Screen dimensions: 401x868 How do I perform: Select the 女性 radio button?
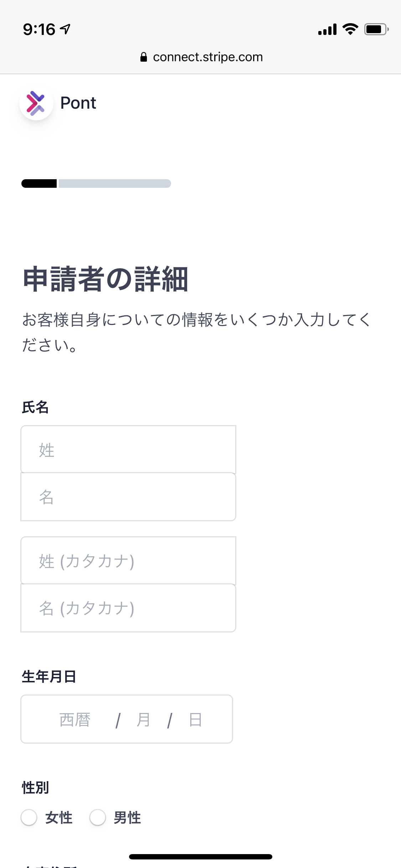click(x=29, y=817)
